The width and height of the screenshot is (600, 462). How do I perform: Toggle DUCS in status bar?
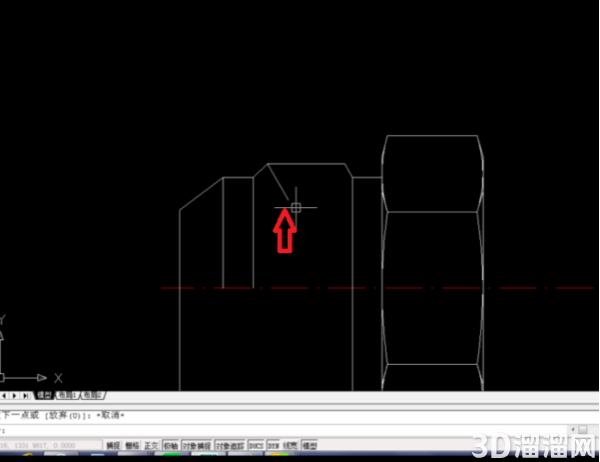coord(256,446)
